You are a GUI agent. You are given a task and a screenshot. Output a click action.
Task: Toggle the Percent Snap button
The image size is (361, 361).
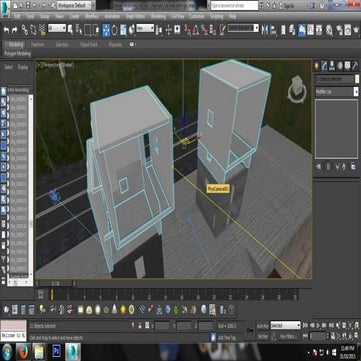(x=204, y=30)
